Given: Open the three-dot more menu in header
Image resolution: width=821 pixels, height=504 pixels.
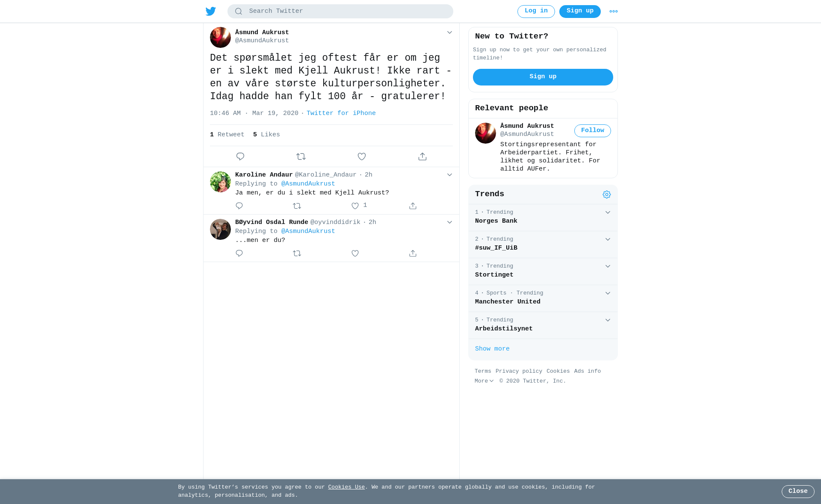Looking at the screenshot, I should coord(614,12).
